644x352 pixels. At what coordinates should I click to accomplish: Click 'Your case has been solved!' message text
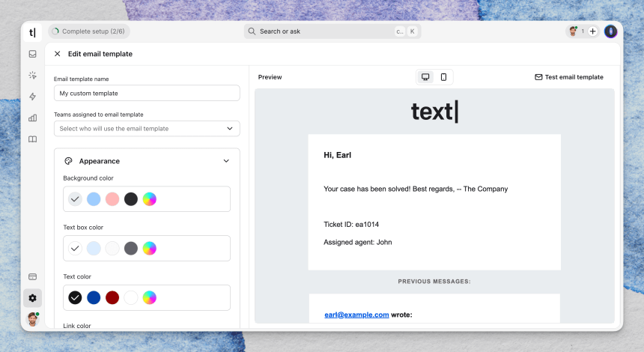tap(367, 189)
